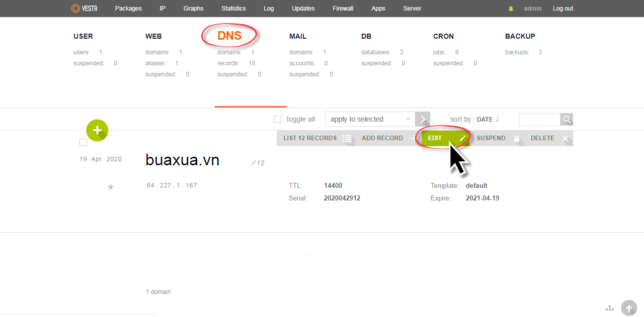Click the 19 Apr 2020 date

101,159
